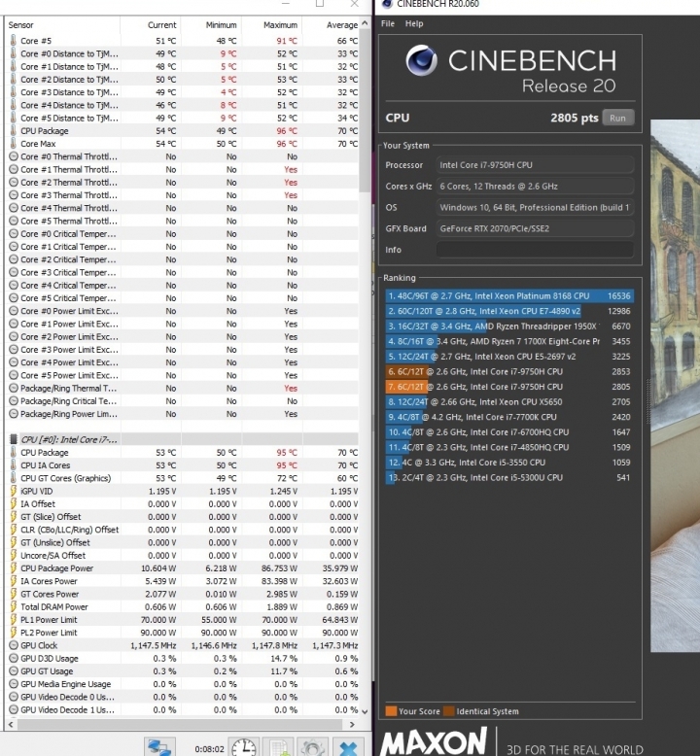The height and width of the screenshot is (756, 700).
Task: Click the start logging file icon
Action: point(278,748)
